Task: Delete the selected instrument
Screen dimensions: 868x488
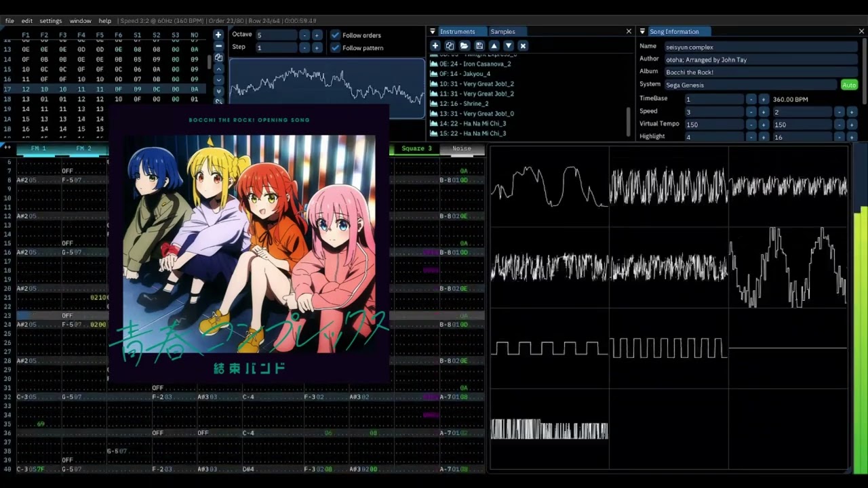Action: coord(523,45)
